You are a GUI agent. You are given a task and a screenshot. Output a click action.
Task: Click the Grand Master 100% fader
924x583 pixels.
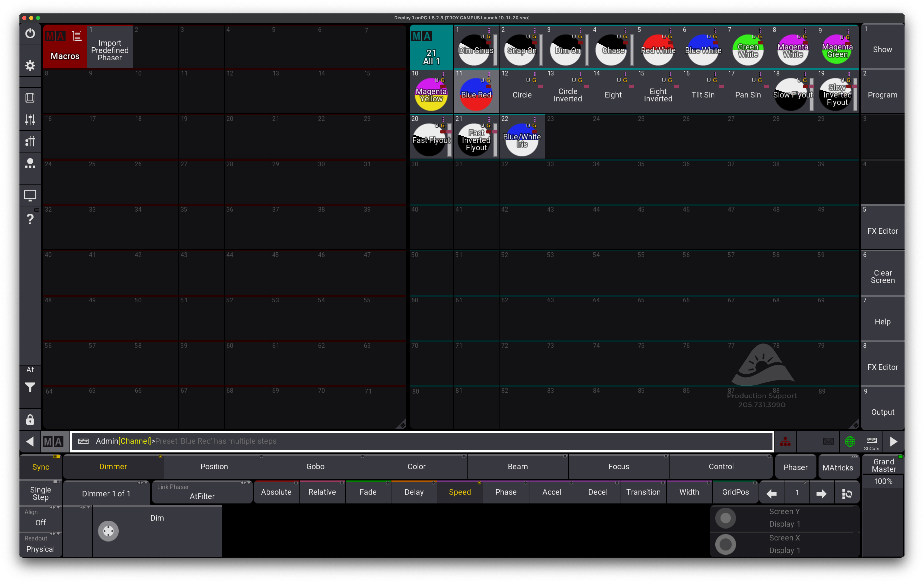pos(883,506)
